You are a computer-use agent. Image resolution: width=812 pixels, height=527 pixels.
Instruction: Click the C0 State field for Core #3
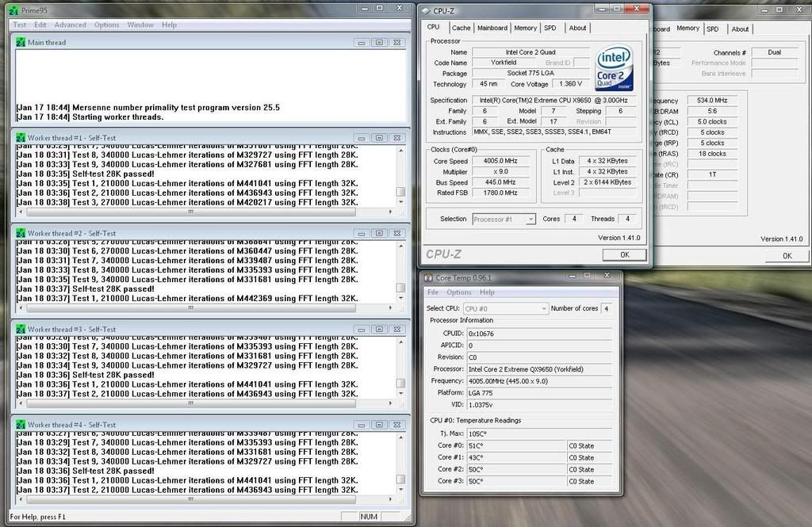coord(589,482)
